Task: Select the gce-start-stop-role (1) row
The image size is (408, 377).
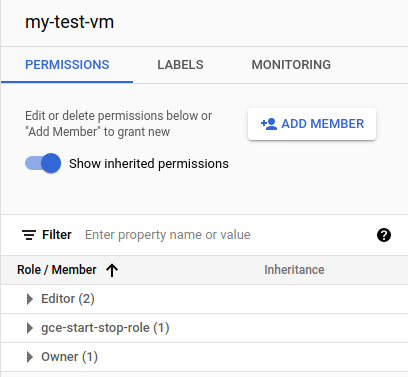Action: pyautogui.click(x=204, y=328)
